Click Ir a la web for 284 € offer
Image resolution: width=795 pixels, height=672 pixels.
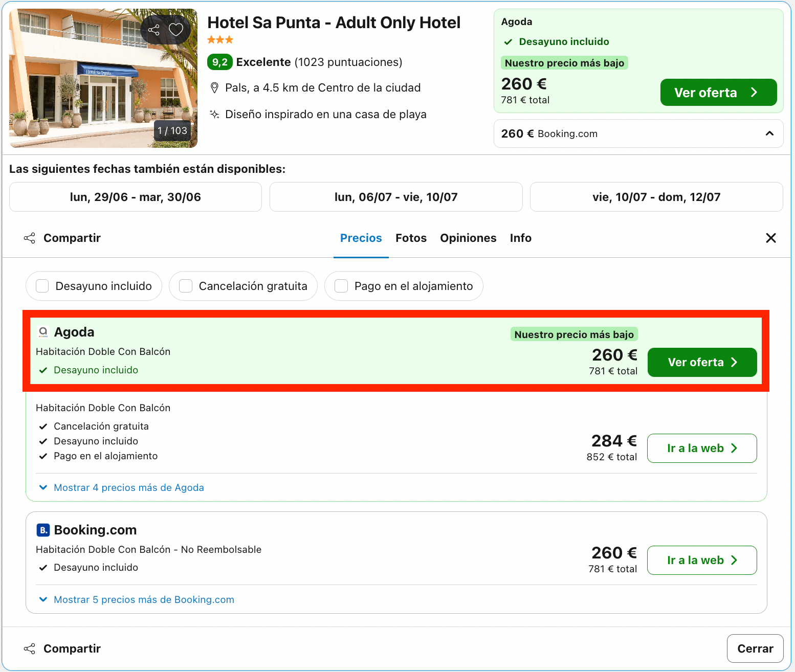pos(702,449)
